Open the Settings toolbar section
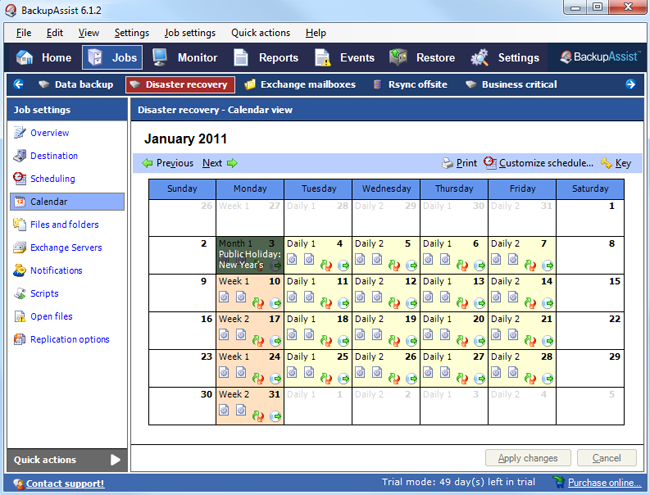Viewport: 650px width, 495px height. tap(505, 58)
